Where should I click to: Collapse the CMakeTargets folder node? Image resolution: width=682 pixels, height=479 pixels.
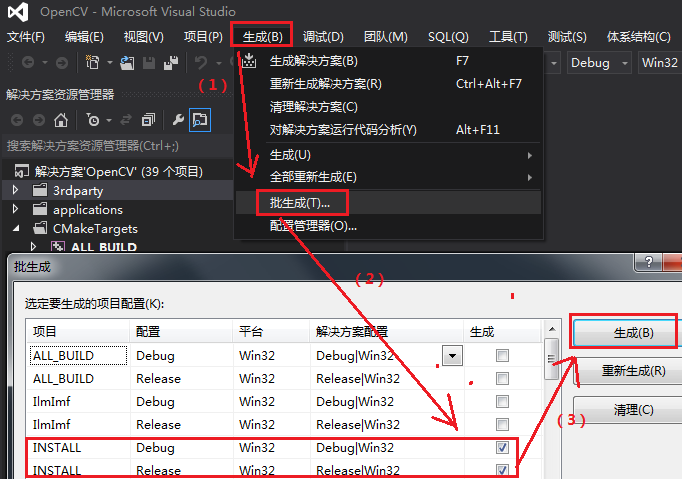click(16, 228)
